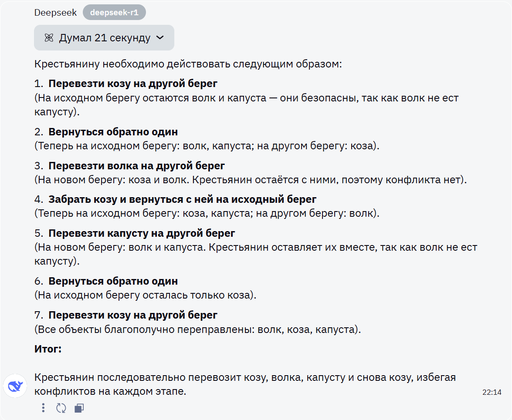512x420 pixels.
Task: Click the DeepSeek whale avatar
Action: point(15,386)
